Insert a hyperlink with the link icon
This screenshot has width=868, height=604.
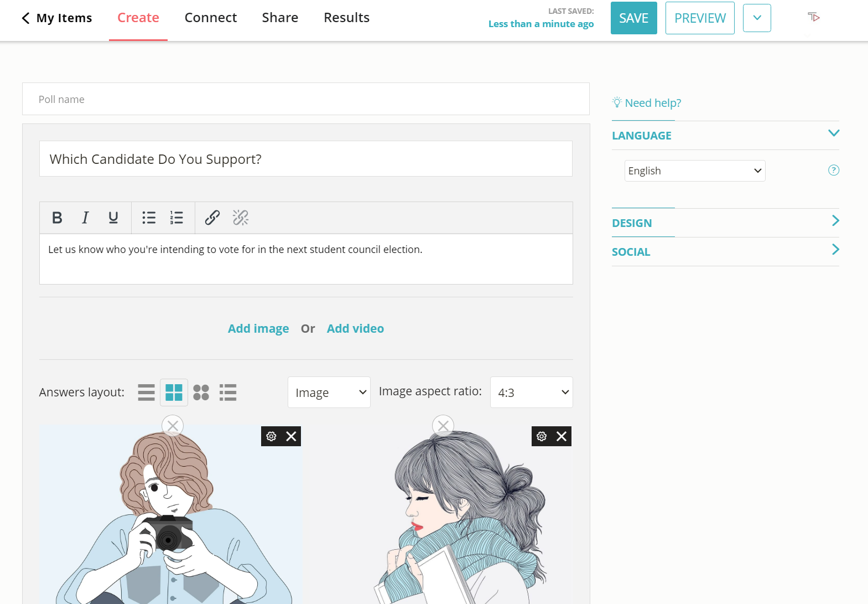[x=212, y=218]
